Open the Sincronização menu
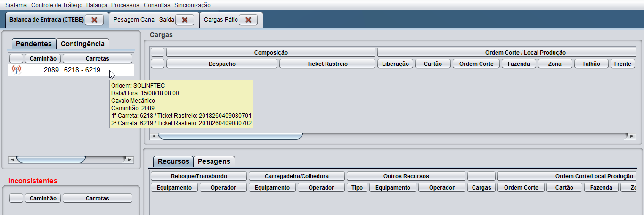The height and width of the screenshot is (215, 644). (192, 5)
